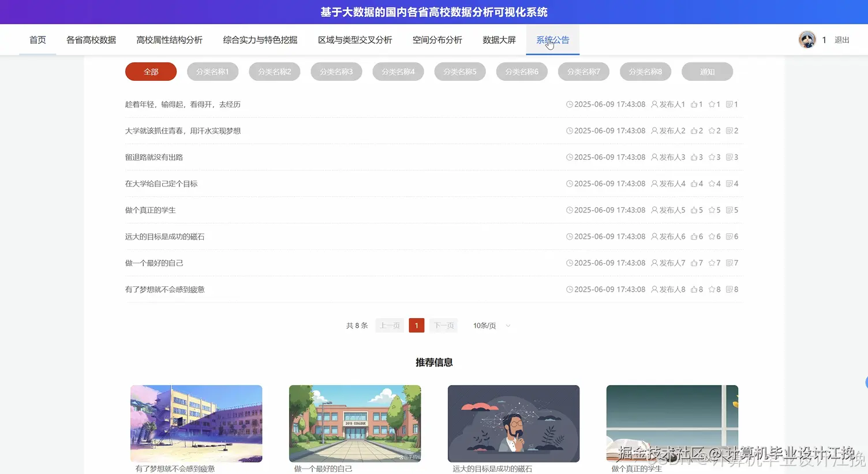
Task: Click the comment icon for 发布人5
Action: click(x=729, y=210)
